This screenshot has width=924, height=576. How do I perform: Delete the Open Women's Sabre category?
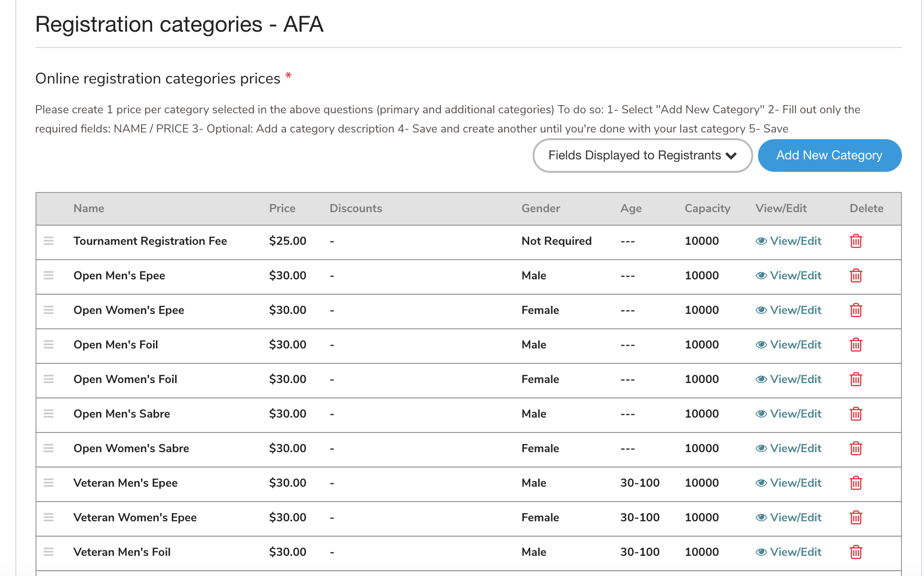pyautogui.click(x=856, y=448)
